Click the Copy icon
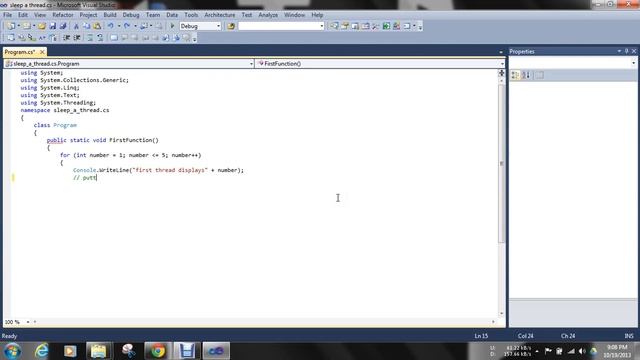This screenshot has height=360, width=640. pos(87,26)
